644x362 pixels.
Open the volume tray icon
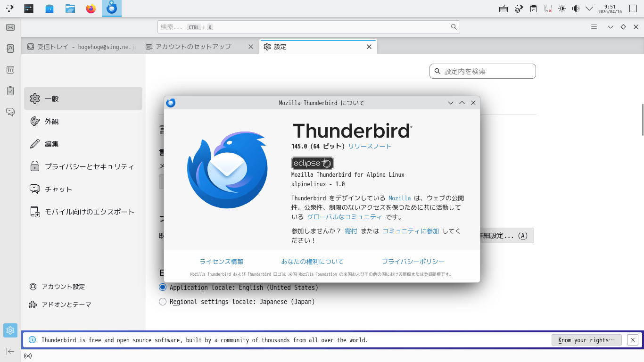[x=576, y=8]
